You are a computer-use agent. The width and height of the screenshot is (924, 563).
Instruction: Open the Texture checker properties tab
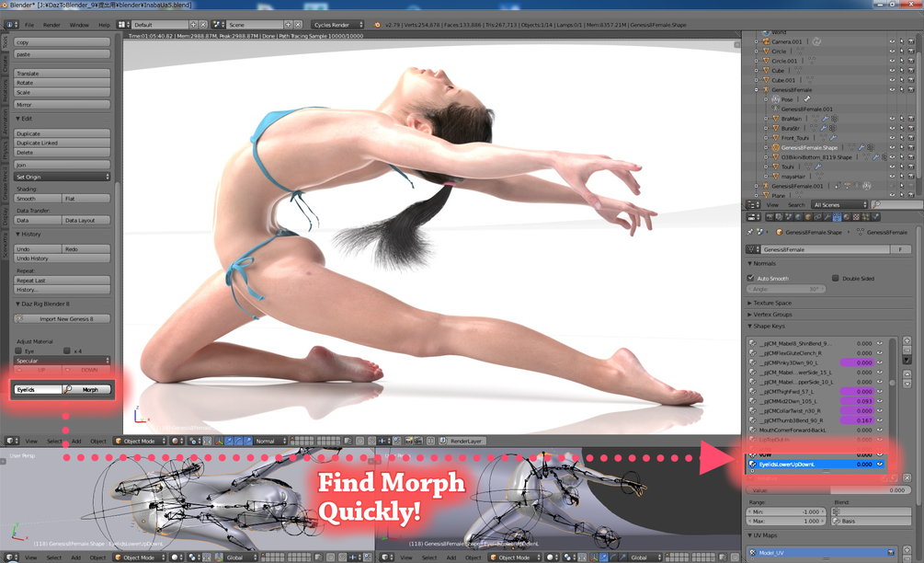[x=856, y=217]
